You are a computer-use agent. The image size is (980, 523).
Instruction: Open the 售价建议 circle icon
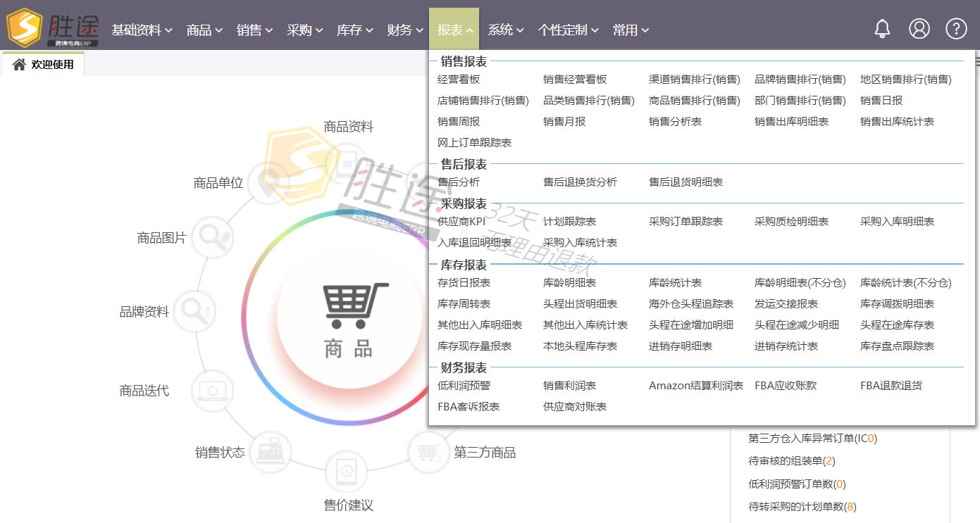coord(346,471)
